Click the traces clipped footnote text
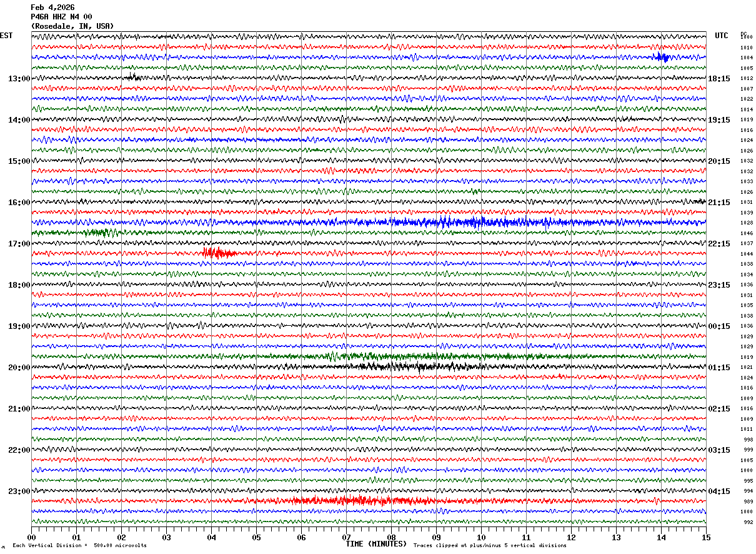 490,545
